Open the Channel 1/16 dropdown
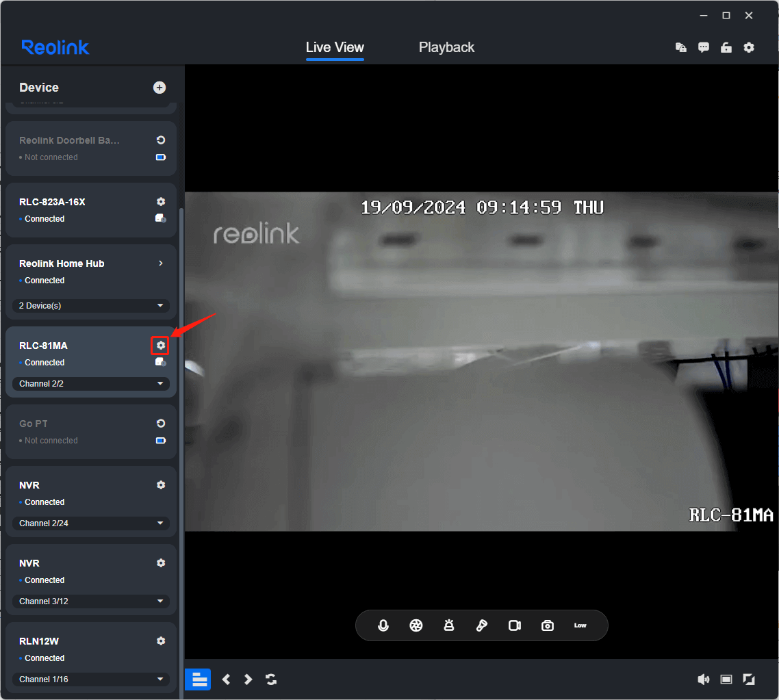Image resolution: width=779 pixels, height=700 pixels. pyautogui.click(x=91, y=679)
